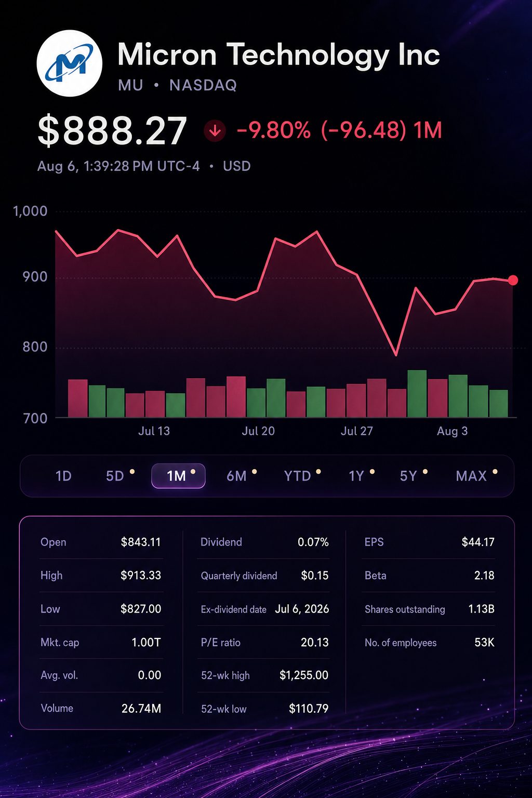The image size is (532, 798).
Task: Click the 1,000 y-axis label
Action: coord(30,211)
